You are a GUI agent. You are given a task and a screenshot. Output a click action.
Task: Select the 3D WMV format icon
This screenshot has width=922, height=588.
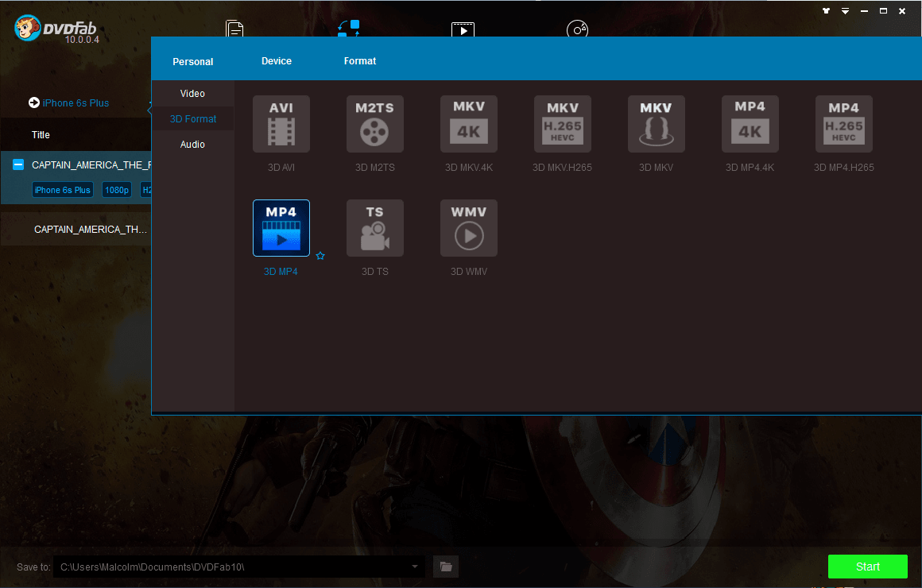[469, 228]
